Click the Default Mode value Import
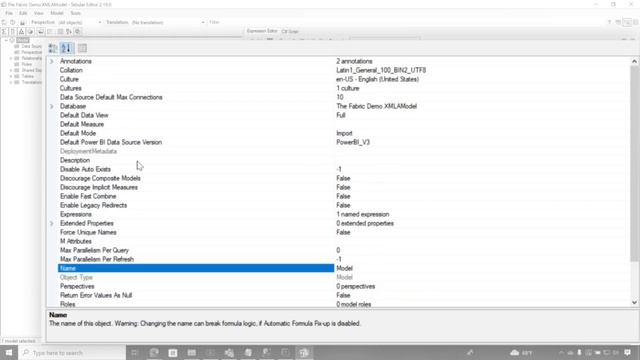The height and width of the screenshot is (360, 640). (344, 133)
